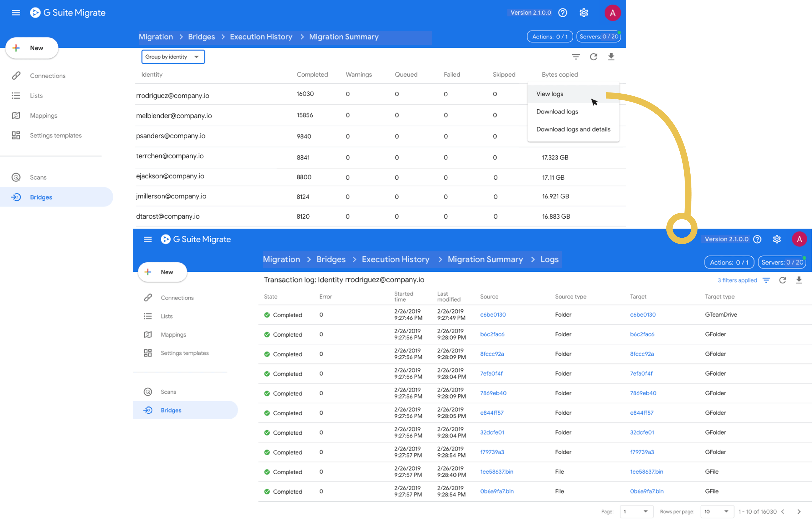Expand the Group by identity dropdown
The width and height of the screenshot is (812, 525).
tap(173, 57)
